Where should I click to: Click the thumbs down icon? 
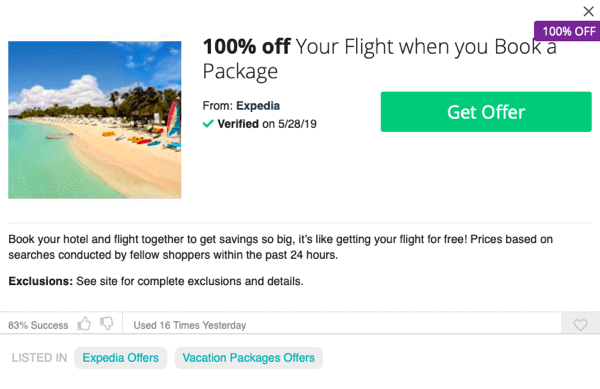[x=107, y=324]
